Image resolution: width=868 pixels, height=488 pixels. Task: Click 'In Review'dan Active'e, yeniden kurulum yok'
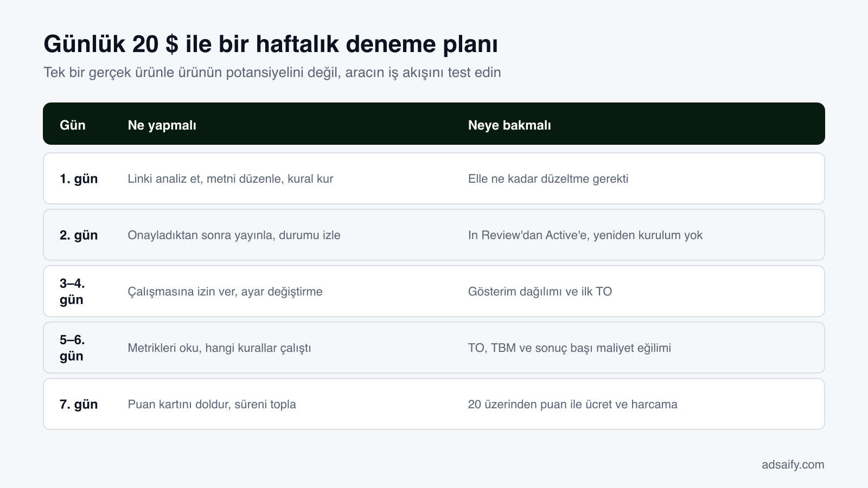(x=585, y=235)
